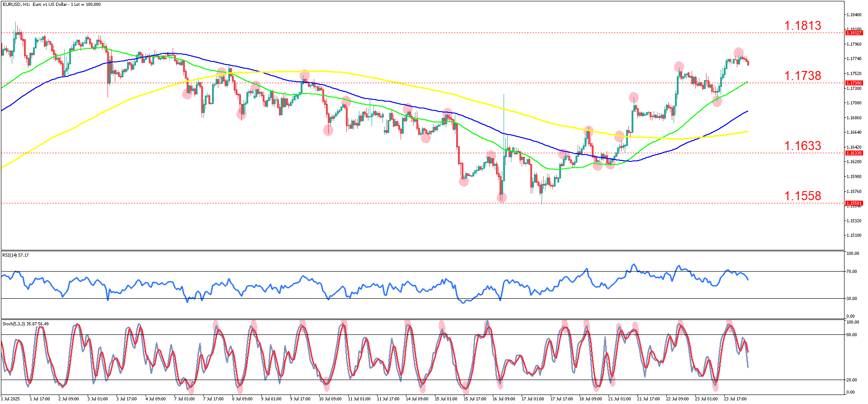Select the large 1.1558 support label
The image size is (868, 404).
(x=802, y=196)
